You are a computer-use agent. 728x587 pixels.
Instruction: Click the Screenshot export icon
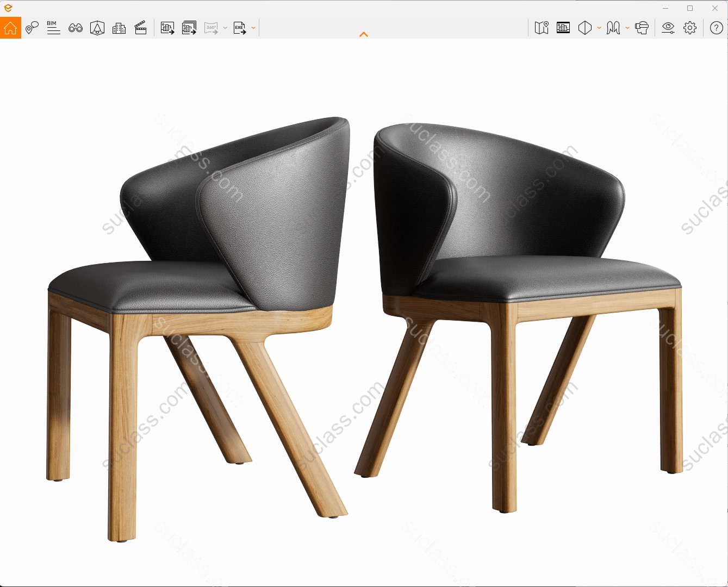[167, 28]
